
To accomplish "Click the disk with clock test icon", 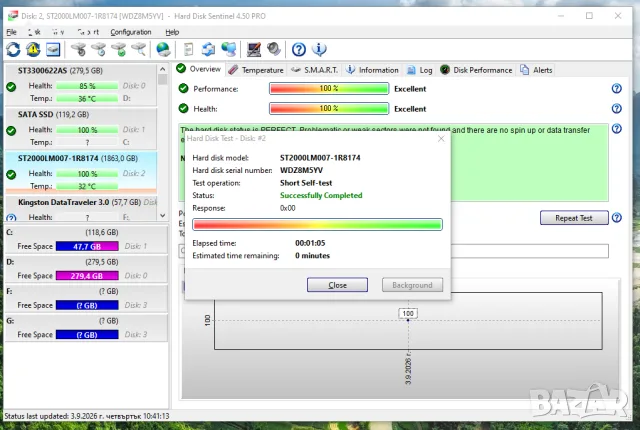I will point(99,49).
